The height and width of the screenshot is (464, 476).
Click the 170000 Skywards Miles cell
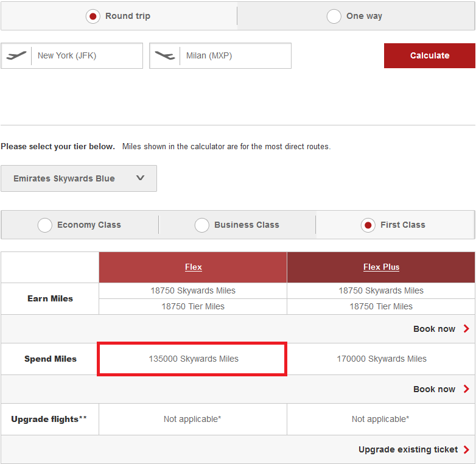[381, 359]
